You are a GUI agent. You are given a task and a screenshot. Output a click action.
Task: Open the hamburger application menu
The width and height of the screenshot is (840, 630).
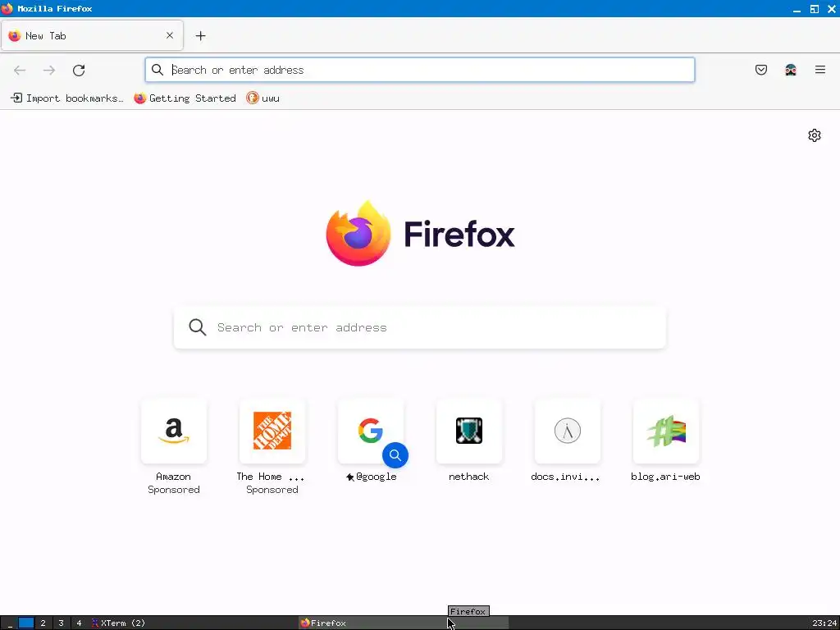820,70
